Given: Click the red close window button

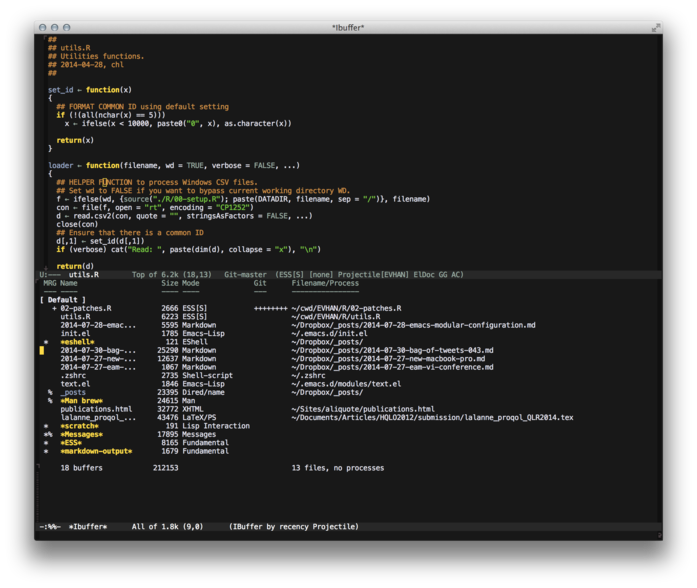Looking at the screenshot, I should (x=43, y=28).
